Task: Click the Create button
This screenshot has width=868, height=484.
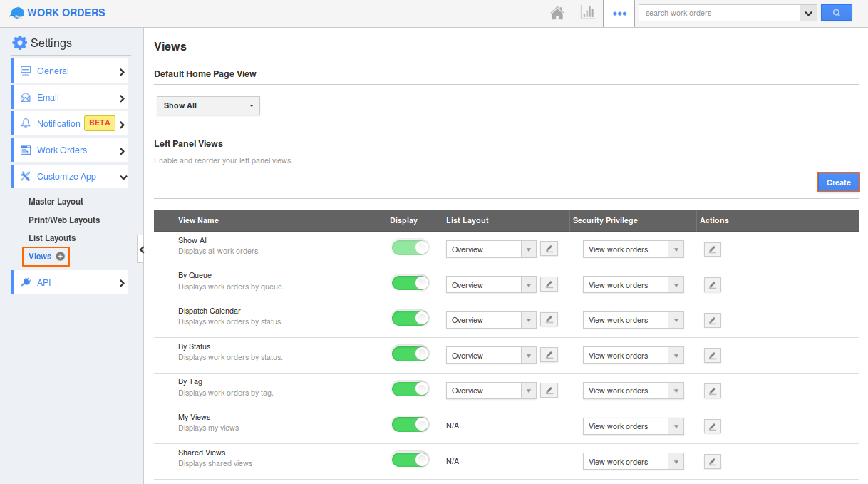Action: click(838, 182)
